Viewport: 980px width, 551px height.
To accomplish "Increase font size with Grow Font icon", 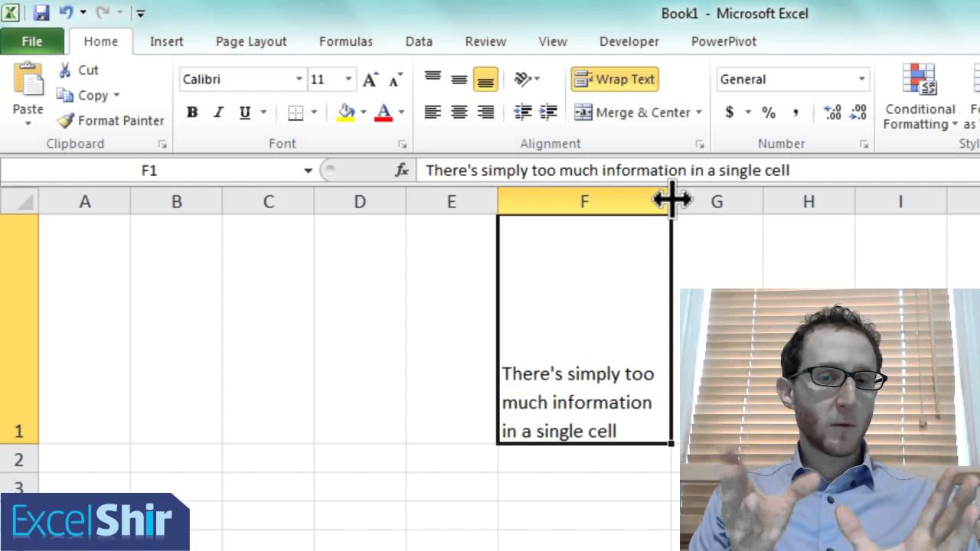I will coord(371,80).
